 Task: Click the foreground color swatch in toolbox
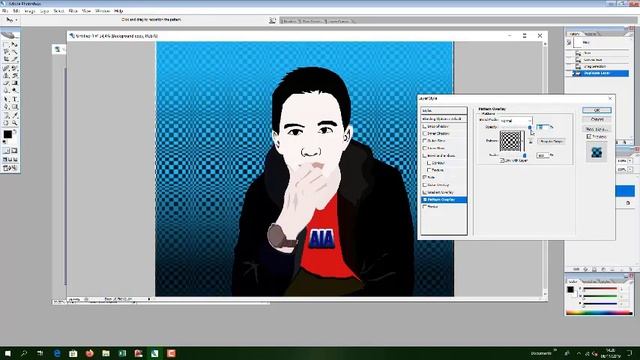coord(7,134)
